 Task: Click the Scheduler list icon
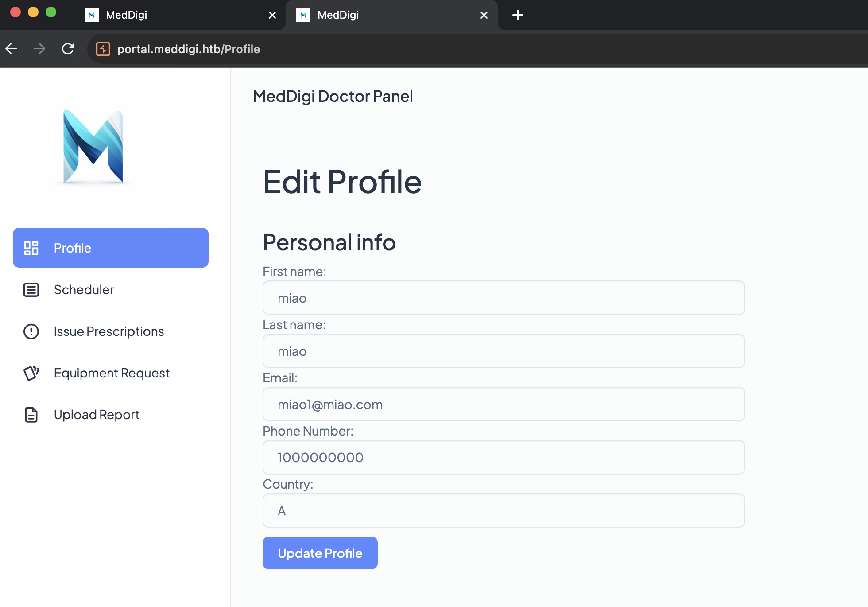point(31,290)
